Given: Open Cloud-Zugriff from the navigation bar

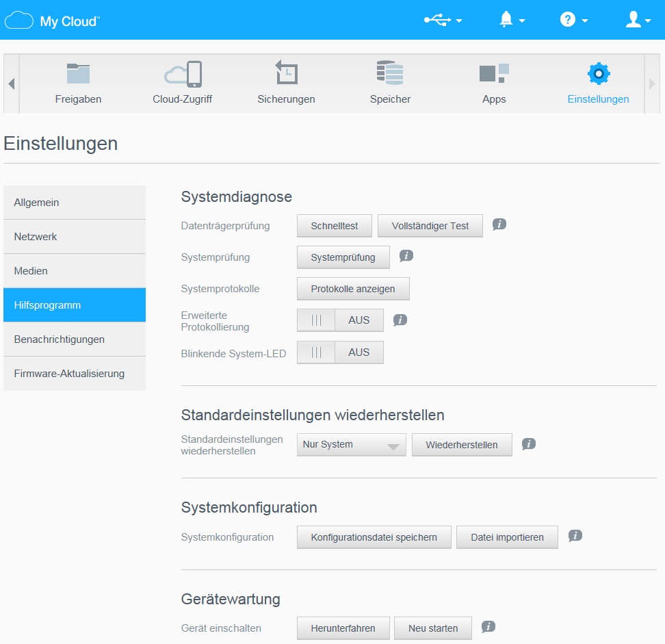Looking at the screenshot, I should click(x=183, y=74).
